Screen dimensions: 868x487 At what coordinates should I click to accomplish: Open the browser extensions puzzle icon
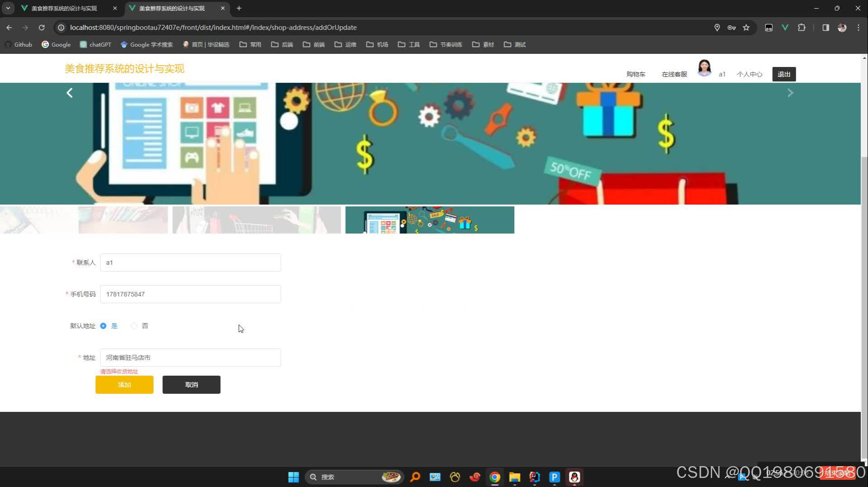coord(802,28)
